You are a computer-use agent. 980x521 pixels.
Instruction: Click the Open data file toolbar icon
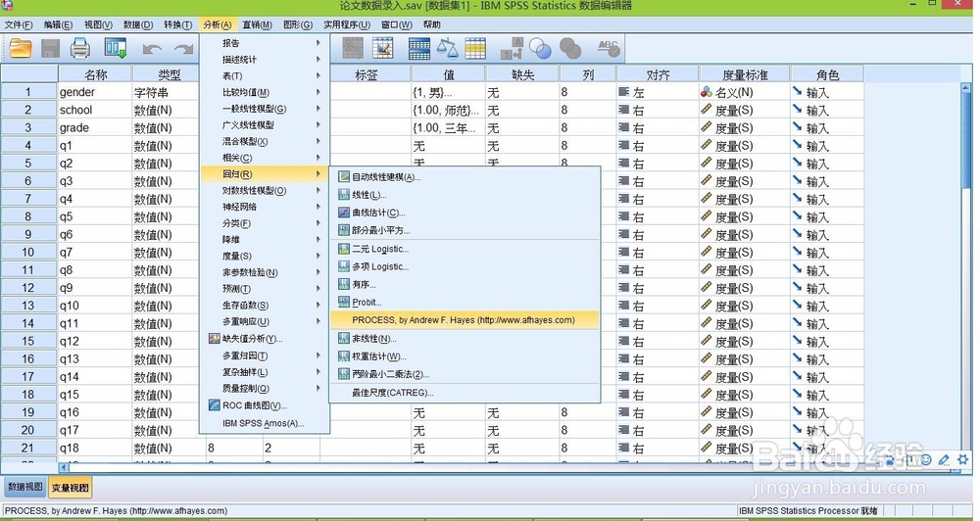coord(20,48)
